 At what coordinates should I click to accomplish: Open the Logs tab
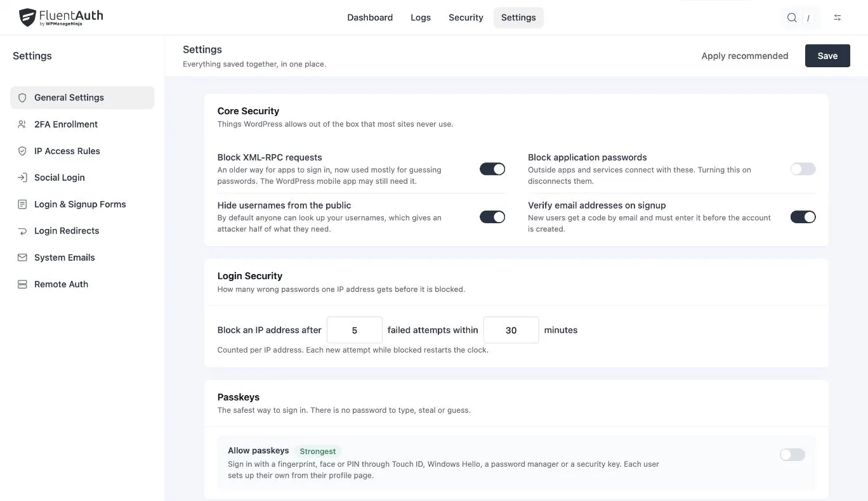(421, 18)
